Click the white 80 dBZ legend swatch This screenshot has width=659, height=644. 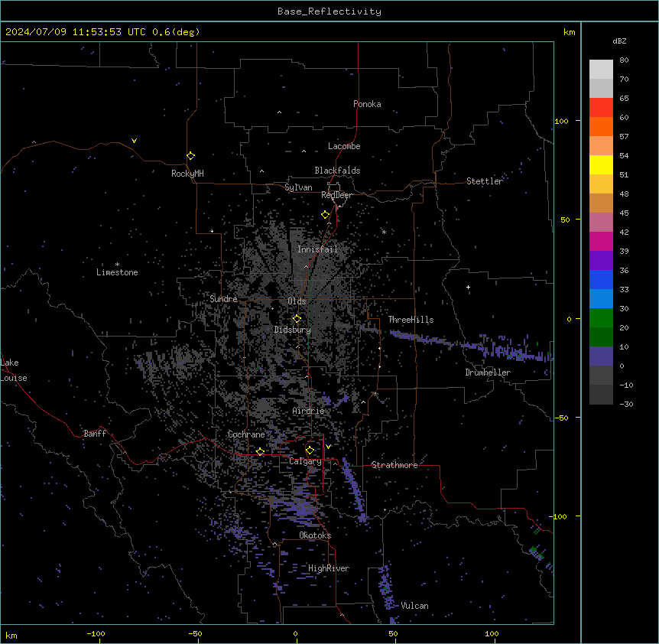(601, 70)
